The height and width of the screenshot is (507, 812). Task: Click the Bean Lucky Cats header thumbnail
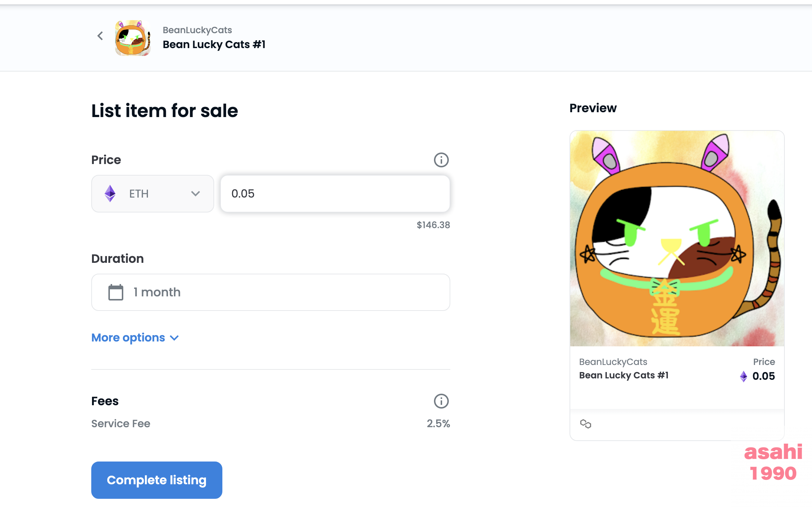tap(133, 38)
